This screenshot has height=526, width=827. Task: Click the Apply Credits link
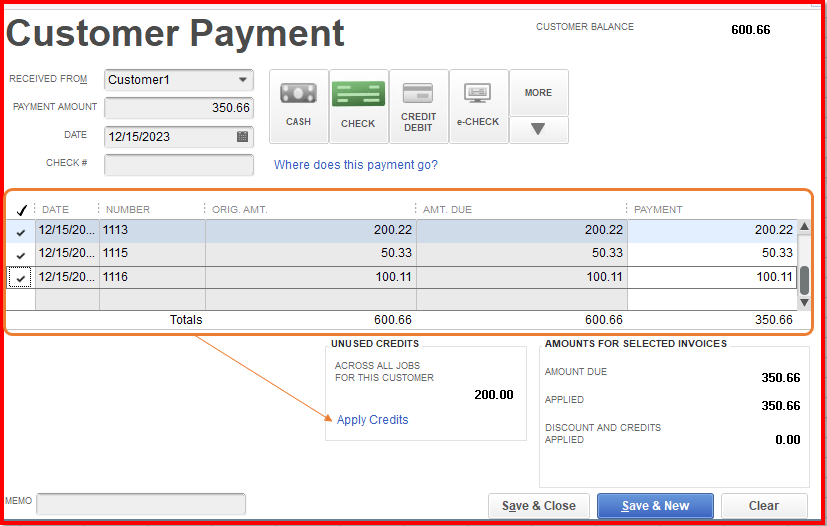372,419
